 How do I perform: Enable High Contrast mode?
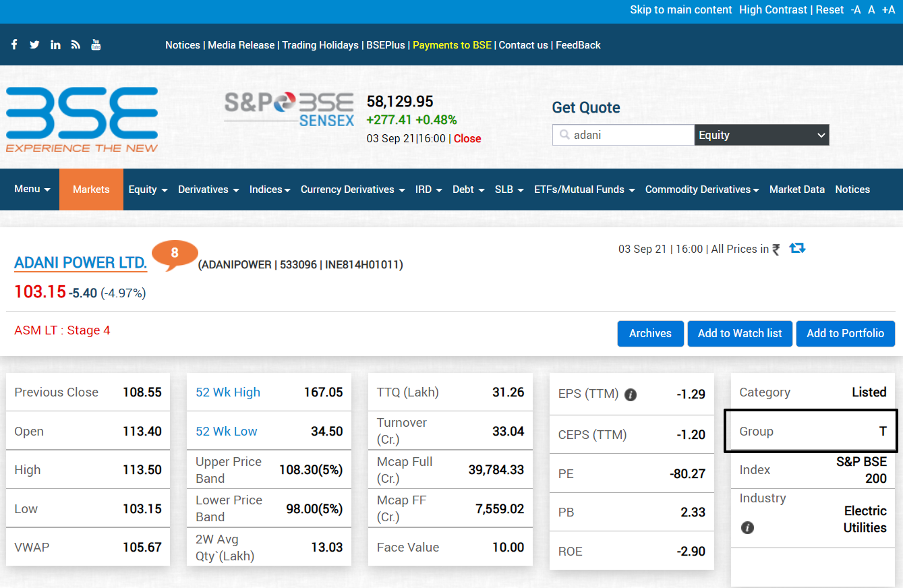click(x=773, y=9)
